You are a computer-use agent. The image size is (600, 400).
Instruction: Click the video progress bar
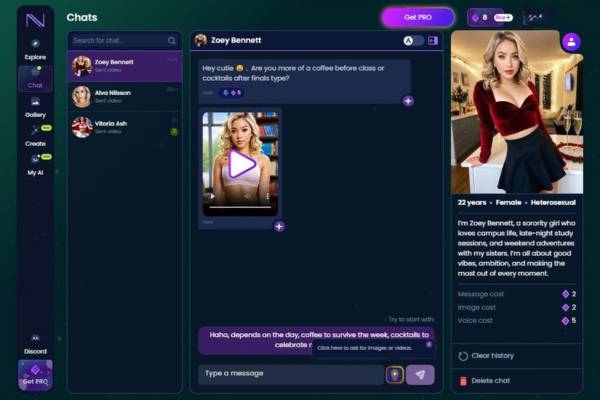[x=240, y=207]
